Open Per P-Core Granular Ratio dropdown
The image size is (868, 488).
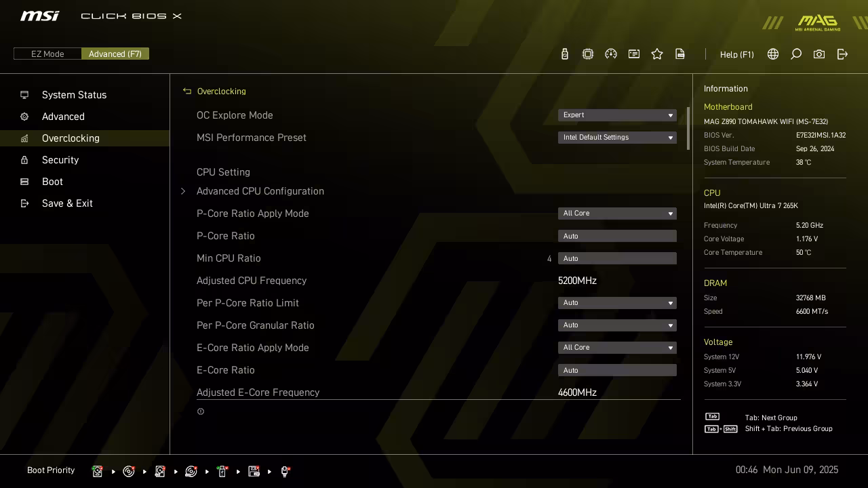click(x=617, y=325)
